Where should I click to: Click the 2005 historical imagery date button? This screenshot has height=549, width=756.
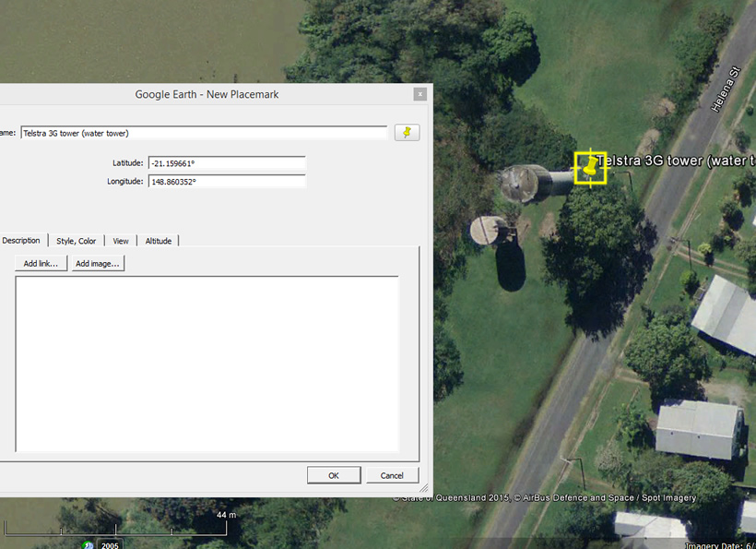pyautogui.click(x=110, y=544)
